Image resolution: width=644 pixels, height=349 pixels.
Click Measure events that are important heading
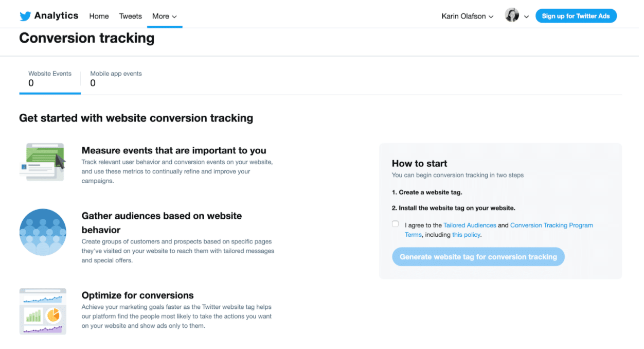[x=174, y=150]
